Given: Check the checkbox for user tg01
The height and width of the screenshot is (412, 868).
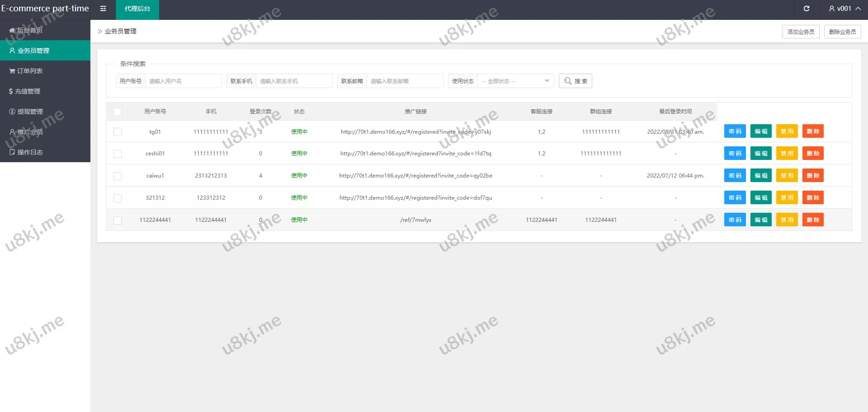Looking at the screenshot, I should tap(118, 132).
